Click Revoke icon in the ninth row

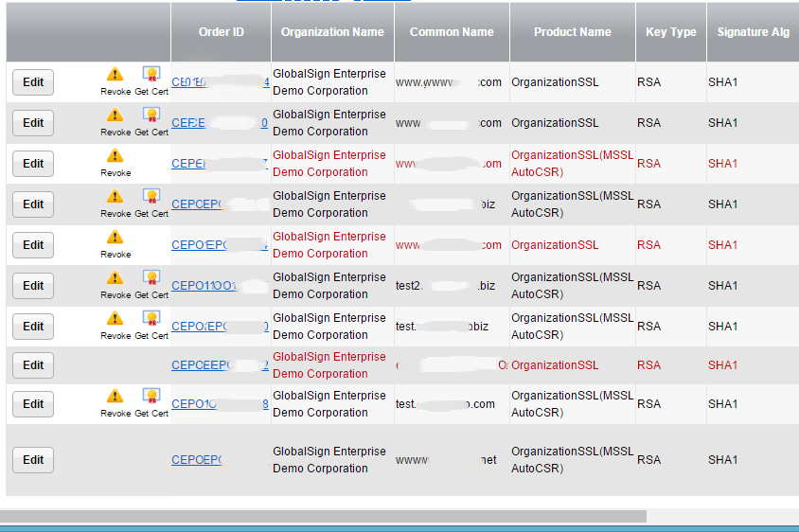(115, 397)
